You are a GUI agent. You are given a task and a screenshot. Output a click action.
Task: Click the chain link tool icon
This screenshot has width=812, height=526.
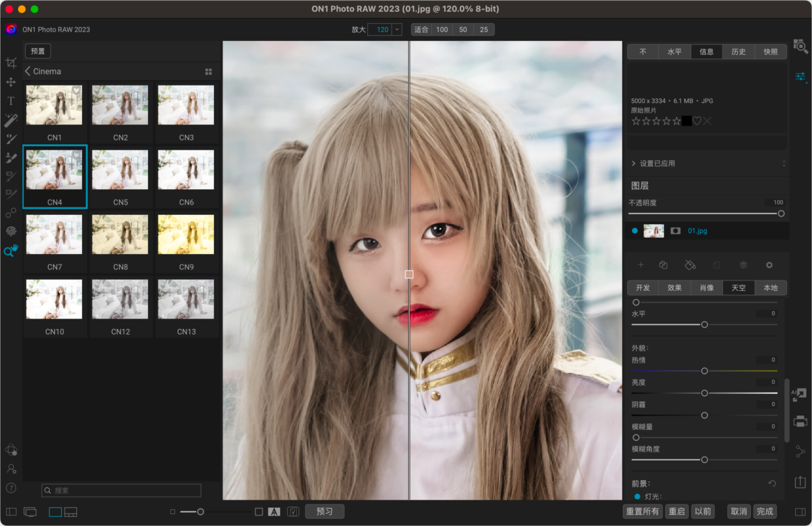tap(11, 212)
